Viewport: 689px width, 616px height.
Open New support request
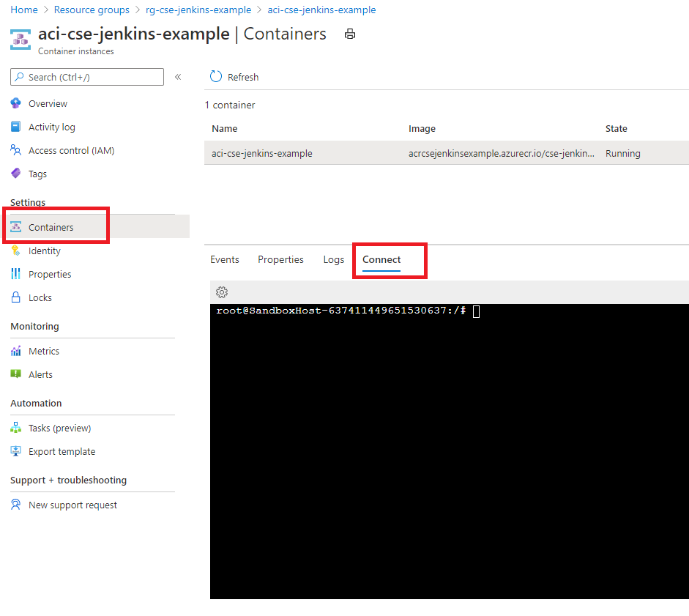pos(73,505)
